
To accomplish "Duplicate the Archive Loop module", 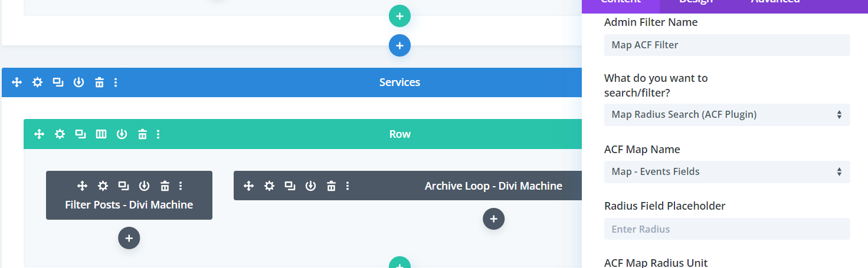I will click(290, 186).
